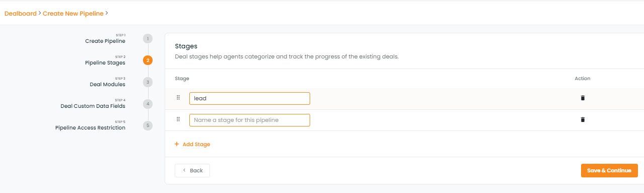Select the drag handle of the empty stage row
Viewport: 644px width, 193px height.
[178, 119]
